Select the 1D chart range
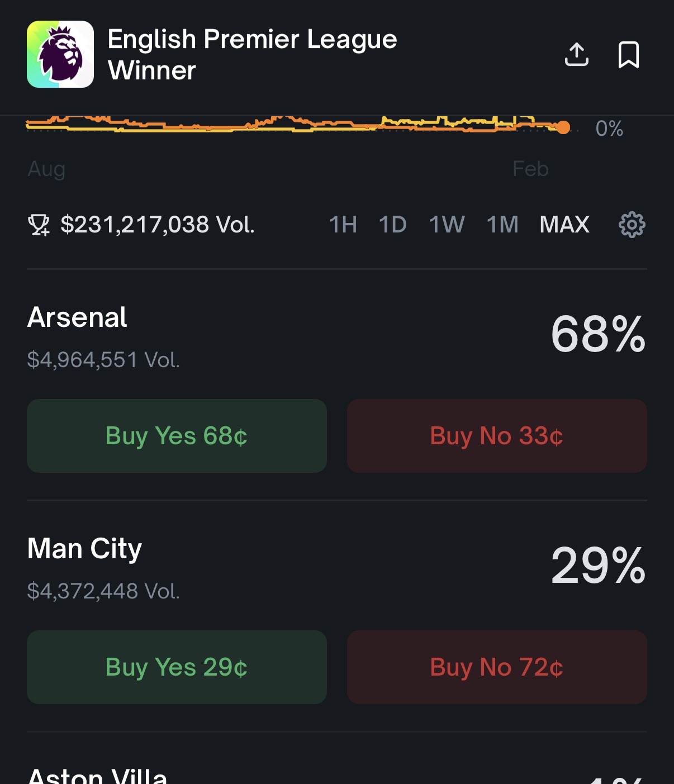Viewport: 674px width, 784px height. click(x=392, y=225)
